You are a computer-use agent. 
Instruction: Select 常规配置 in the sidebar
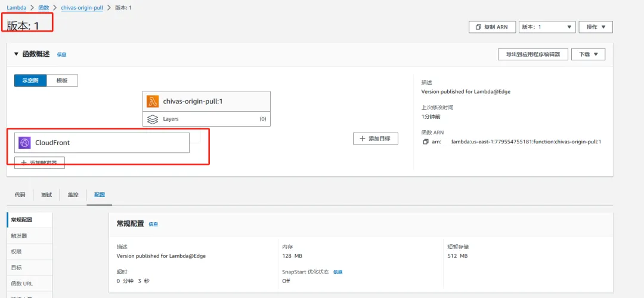pos(30,220)
